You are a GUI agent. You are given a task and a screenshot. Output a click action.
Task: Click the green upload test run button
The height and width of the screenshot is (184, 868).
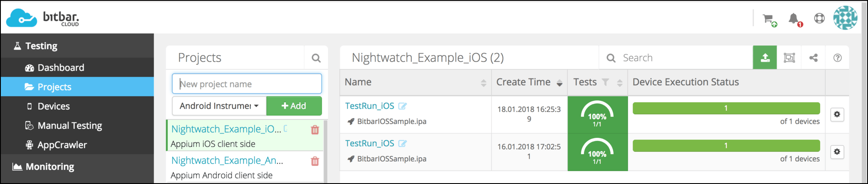[x=765, y=58]
